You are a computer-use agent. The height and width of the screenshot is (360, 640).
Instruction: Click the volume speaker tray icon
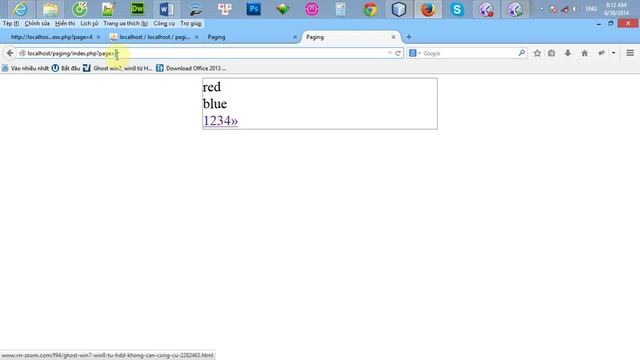coord(575,9)
